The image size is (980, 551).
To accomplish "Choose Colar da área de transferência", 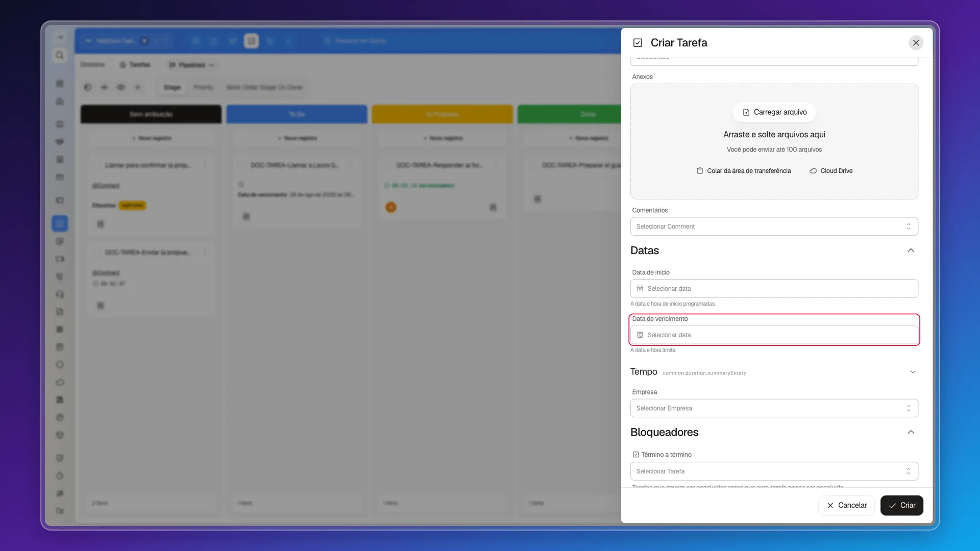I will [744, 171].
